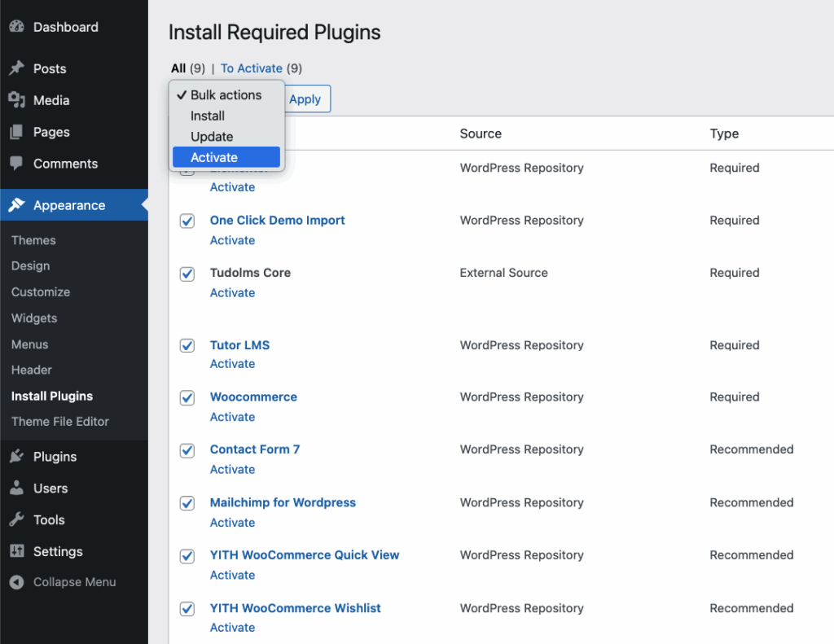The height and width of the screenshot is (644, 834).
Task: Click the Comments speech bubble icon
Action: tap(16, 164)
